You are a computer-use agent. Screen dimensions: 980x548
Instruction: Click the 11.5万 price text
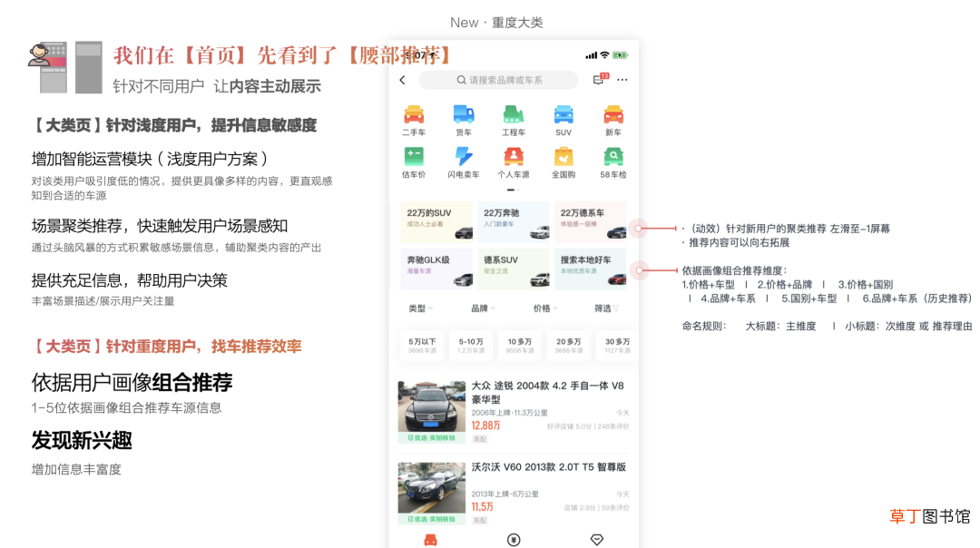point(482,507)
